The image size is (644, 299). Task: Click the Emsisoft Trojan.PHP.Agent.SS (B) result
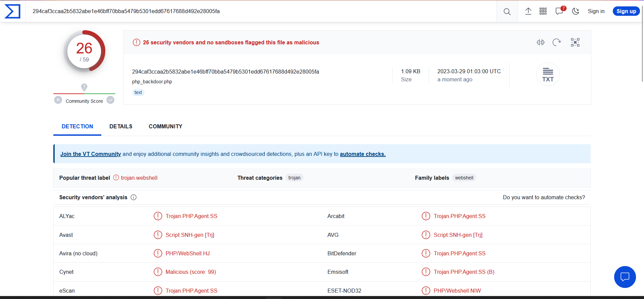464,272
